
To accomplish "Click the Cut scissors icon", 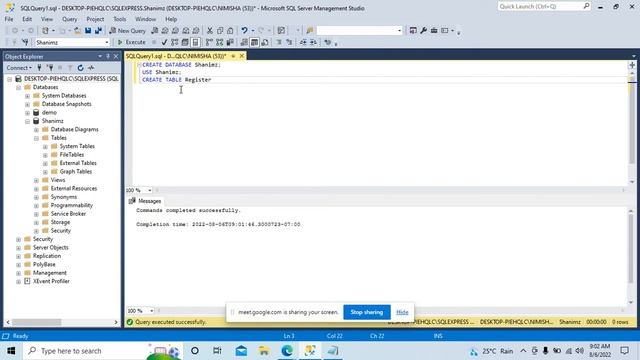I will tap(210, 31).
